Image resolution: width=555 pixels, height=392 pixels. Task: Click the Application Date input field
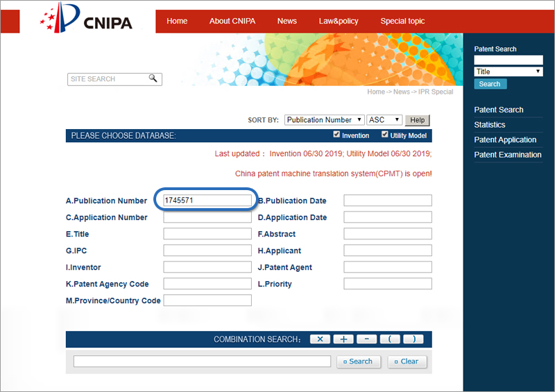[x=388, y=217]
